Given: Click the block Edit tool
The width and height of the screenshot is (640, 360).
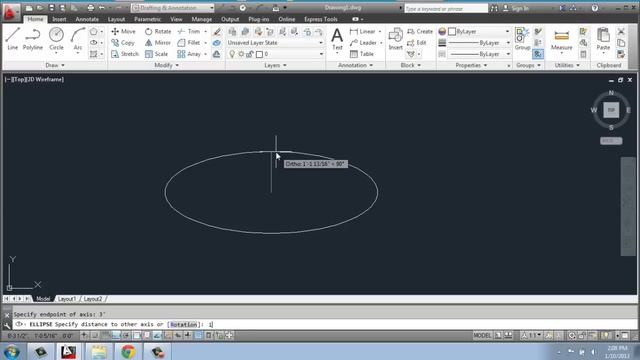Looking at the screenshot, I should tap(416, 42).
